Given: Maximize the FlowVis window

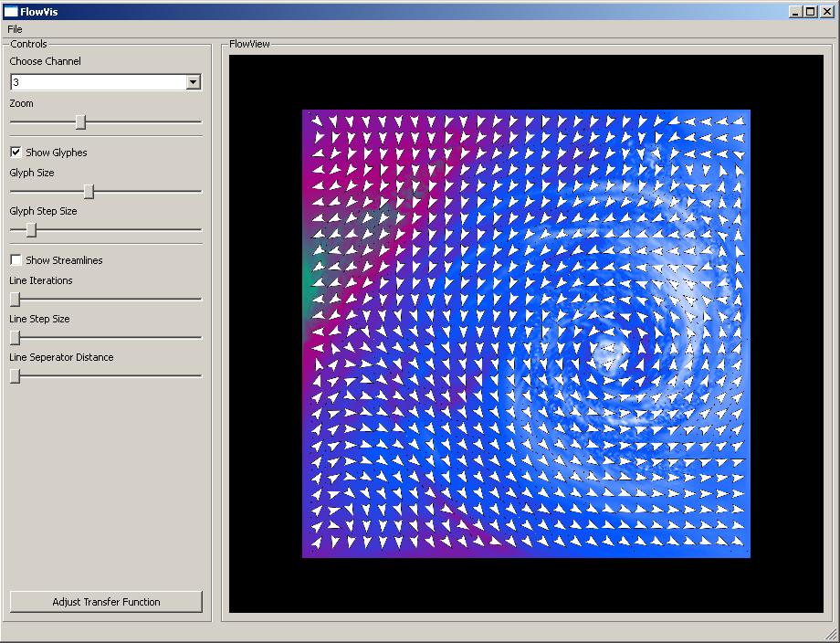Looking at the screenshot, I should pyautogui.click(x=810, y=12).
